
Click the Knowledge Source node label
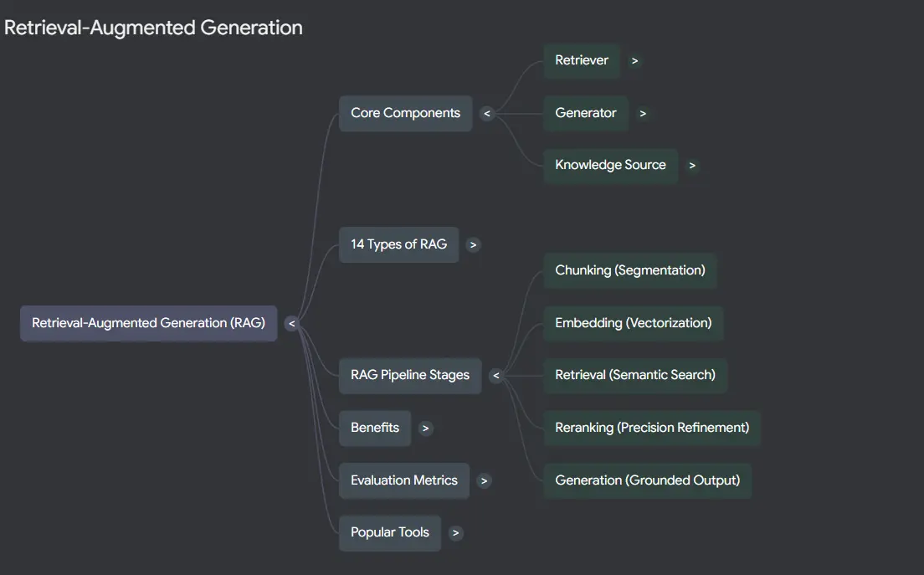pos(610,166)
